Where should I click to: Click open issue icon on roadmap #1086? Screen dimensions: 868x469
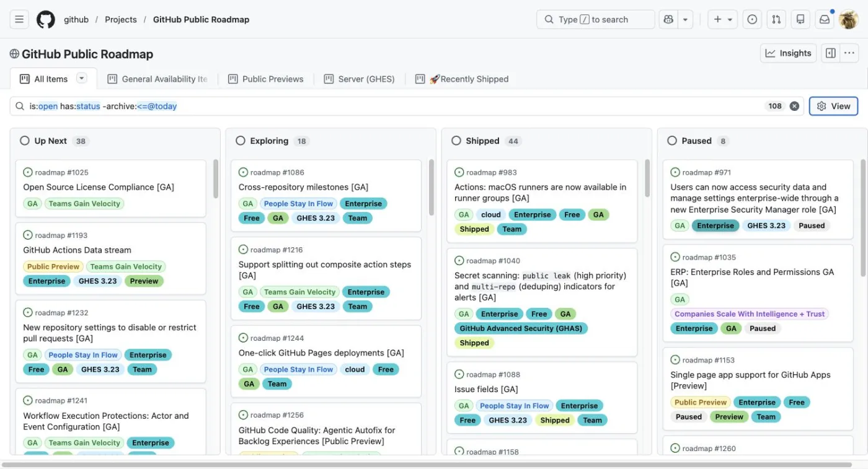click(244, 172)
